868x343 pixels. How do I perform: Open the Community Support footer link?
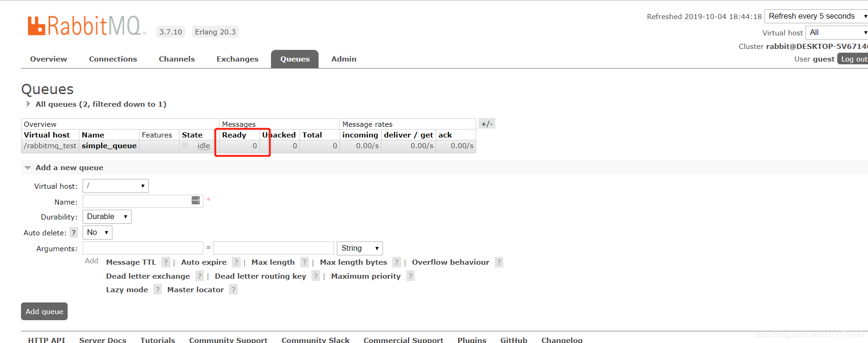(228, 340)
